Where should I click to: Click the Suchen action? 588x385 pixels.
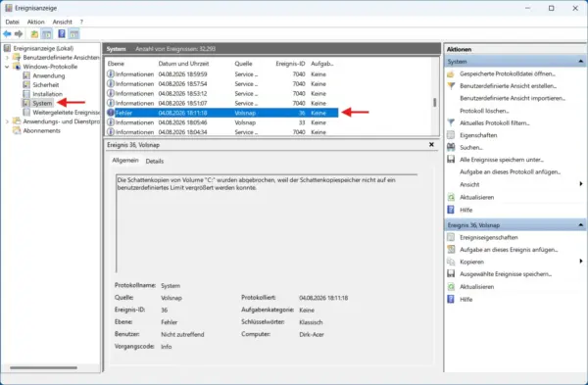(x=471, y=148)
